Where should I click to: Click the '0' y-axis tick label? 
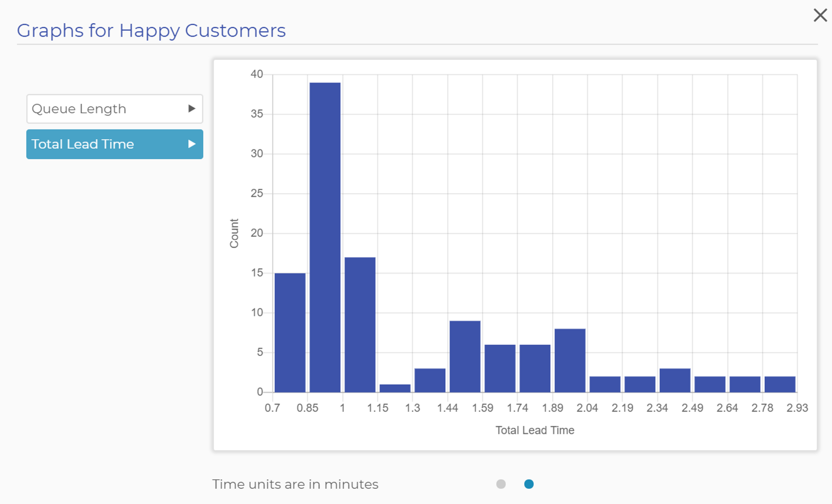[260, 392]
